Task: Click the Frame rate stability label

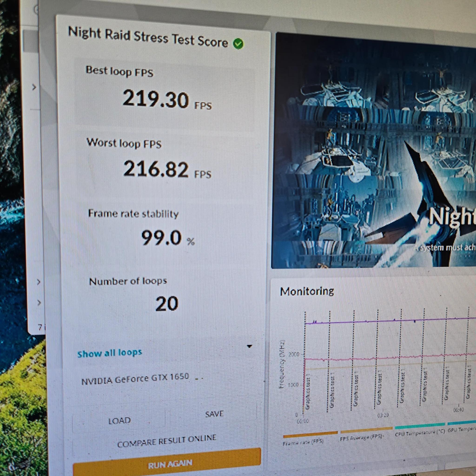Action: pos(133,214)
